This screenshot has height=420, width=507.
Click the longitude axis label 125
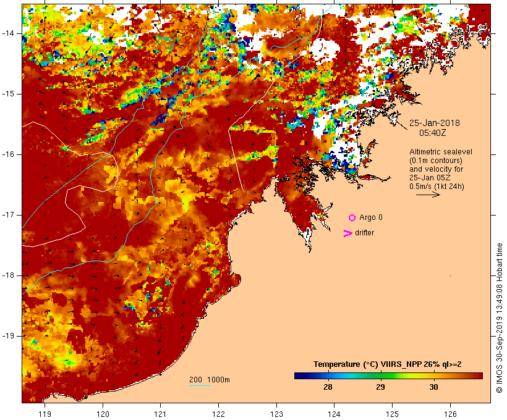(x=392, y=414)
